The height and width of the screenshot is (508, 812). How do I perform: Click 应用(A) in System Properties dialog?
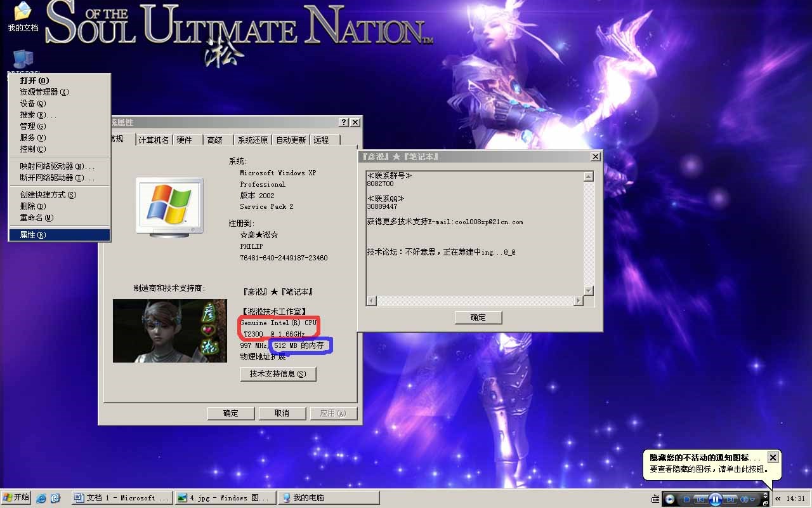pyautogui.click(x=334, y=413)
